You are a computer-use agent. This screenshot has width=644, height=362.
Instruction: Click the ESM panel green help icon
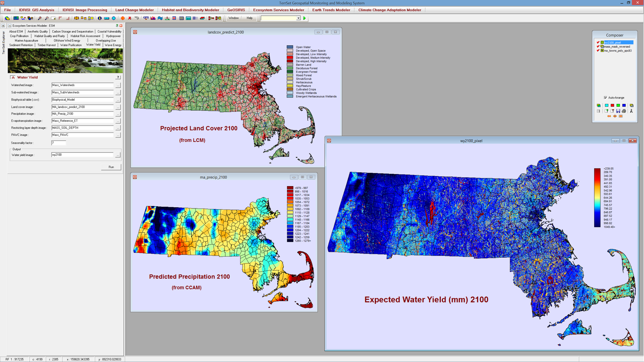point(117,26)
